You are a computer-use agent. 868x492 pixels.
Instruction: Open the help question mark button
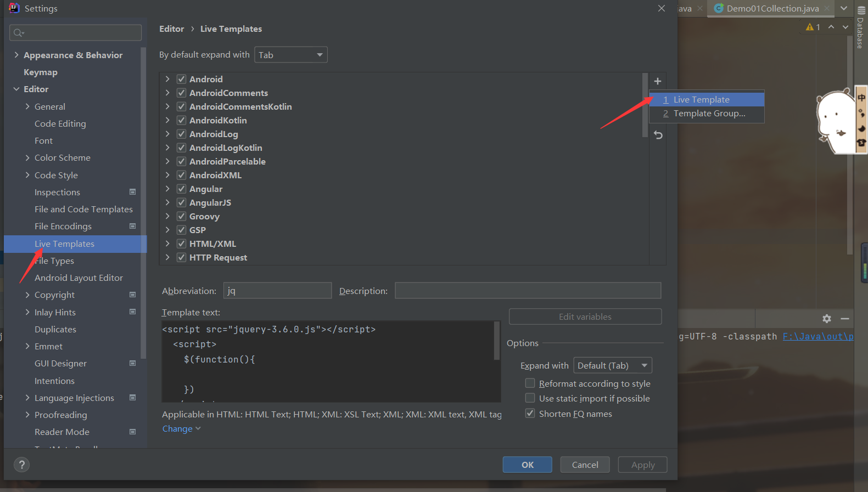coord(22,465)
